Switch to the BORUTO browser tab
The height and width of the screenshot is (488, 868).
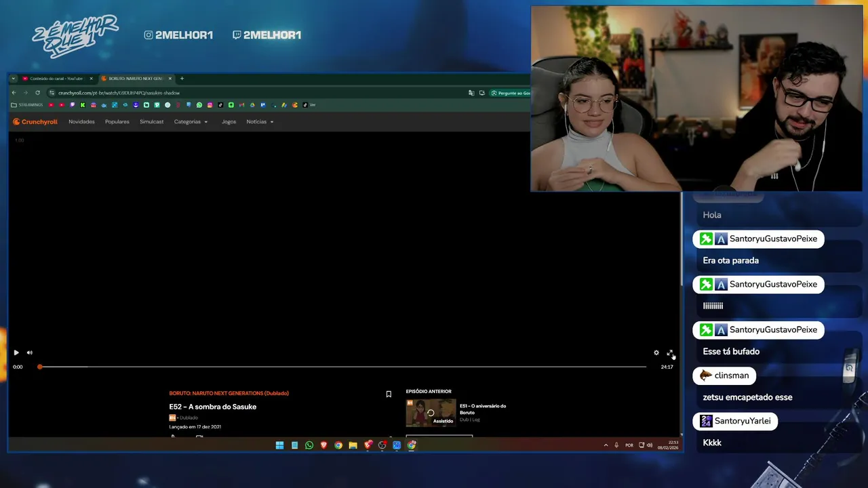(136, 79)
